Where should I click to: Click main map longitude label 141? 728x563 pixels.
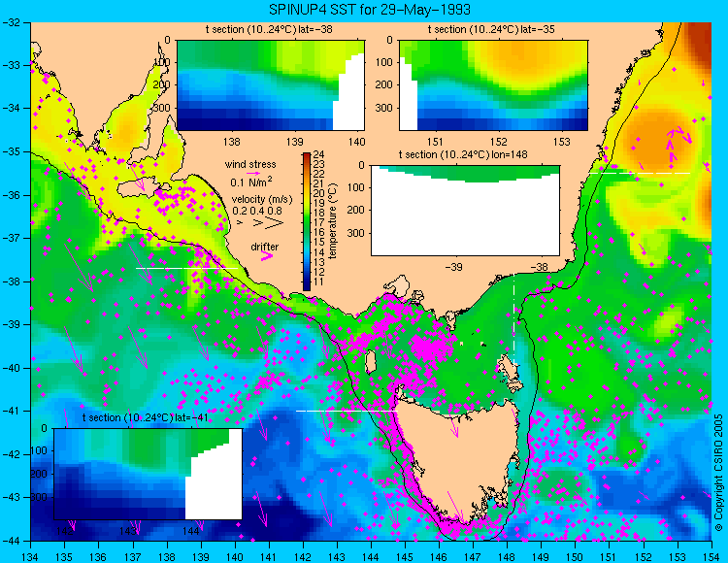pos(269,557)
